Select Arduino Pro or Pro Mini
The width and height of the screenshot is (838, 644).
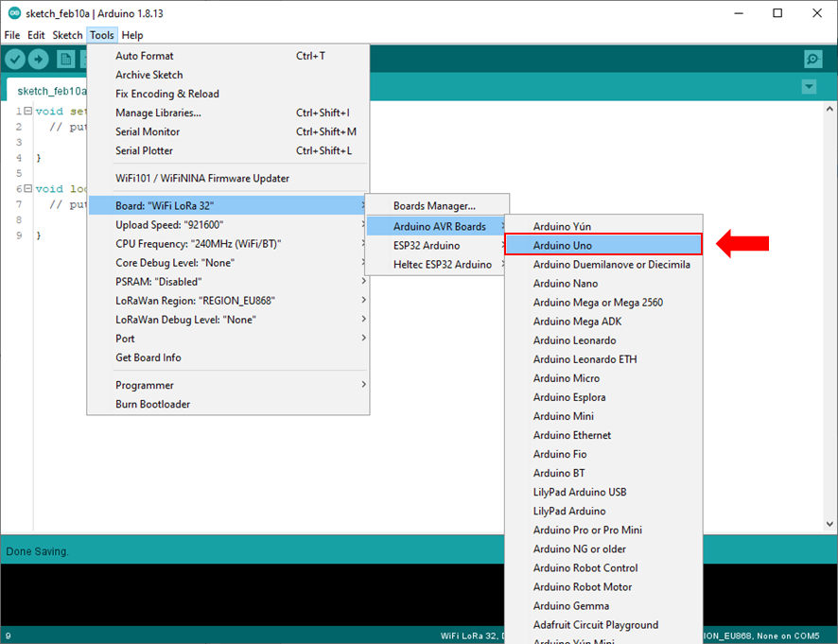[603, 531]
